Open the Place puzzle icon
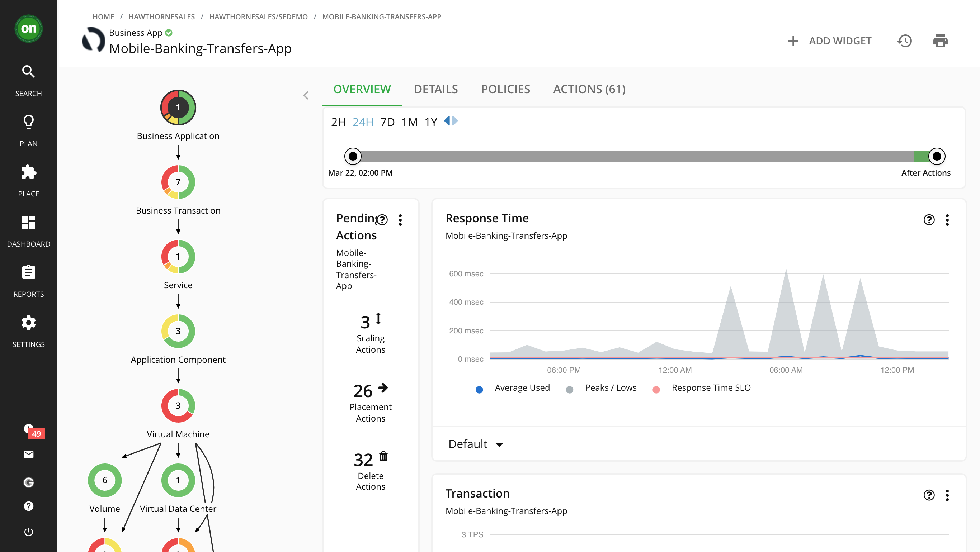The image size is (980, 552). [x=29, y=172]
